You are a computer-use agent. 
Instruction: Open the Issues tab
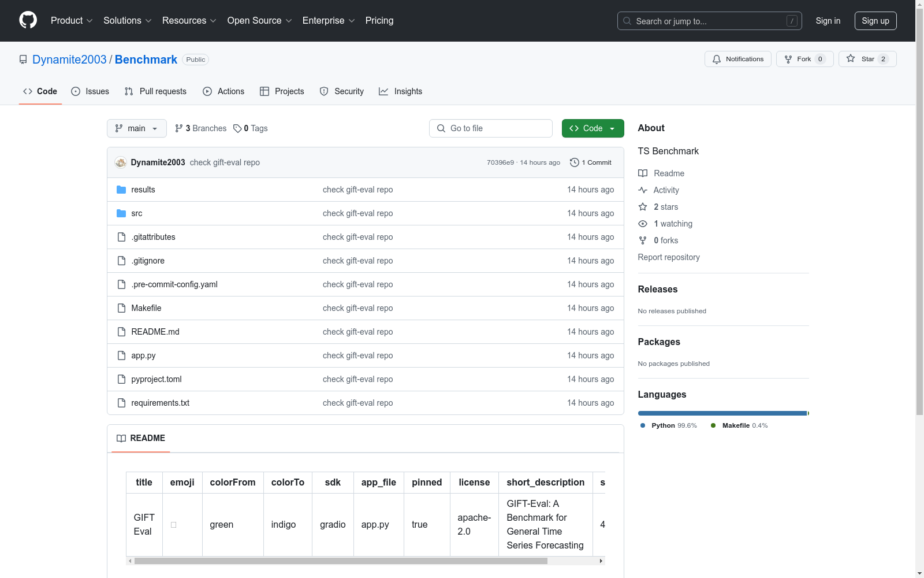tap(90, 91)
